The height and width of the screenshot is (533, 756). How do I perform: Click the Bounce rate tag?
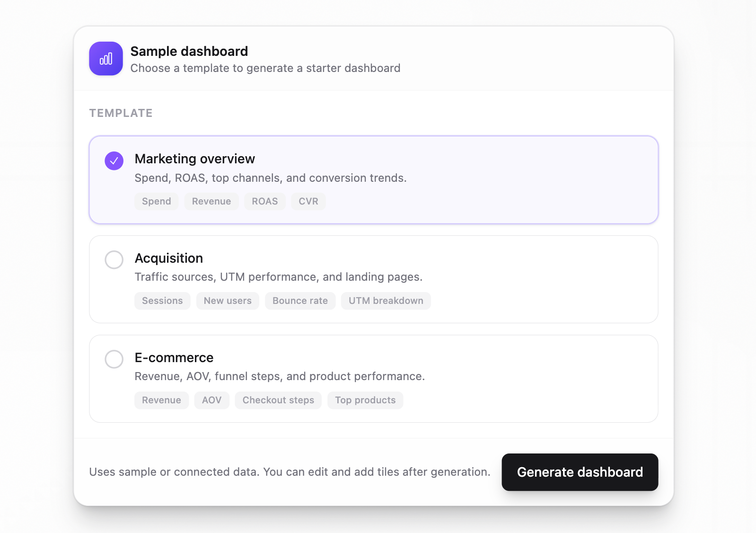pyautogui.click(x=300, y=301)
